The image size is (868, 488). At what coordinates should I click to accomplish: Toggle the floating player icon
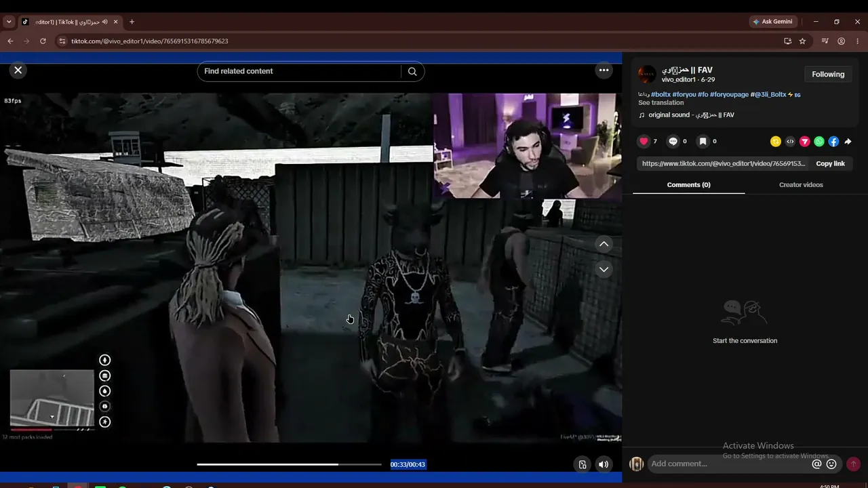tap(582, 464)
